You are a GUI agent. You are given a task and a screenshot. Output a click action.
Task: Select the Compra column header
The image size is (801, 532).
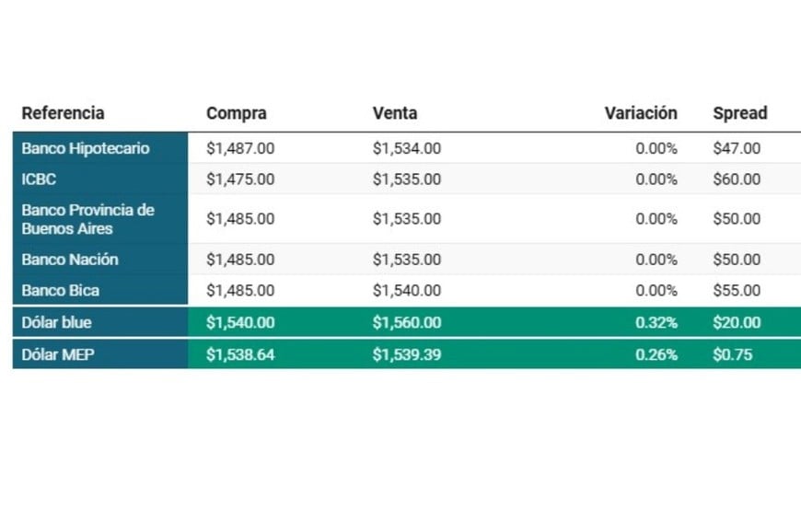(x=236, y=113)
